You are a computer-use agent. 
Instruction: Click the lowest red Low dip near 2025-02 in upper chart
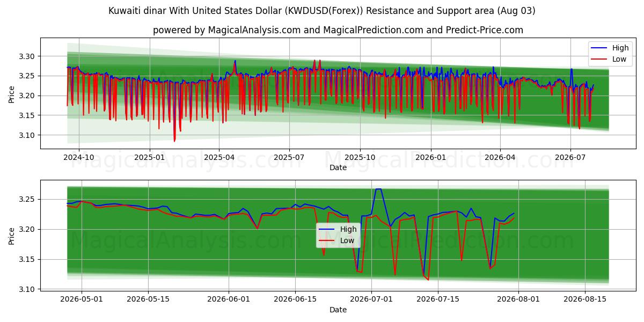tap(174, 141)
